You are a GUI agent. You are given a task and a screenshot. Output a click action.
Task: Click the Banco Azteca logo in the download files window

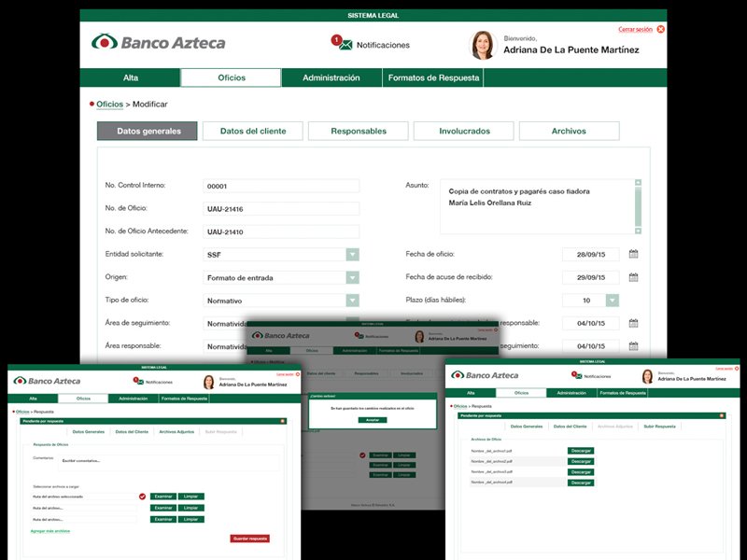click(485, 375)
